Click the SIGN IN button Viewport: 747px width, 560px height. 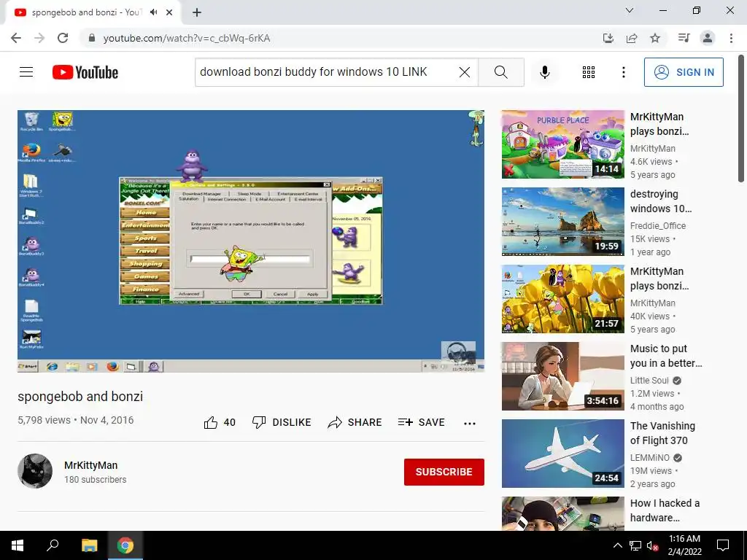tap(684, 72)
